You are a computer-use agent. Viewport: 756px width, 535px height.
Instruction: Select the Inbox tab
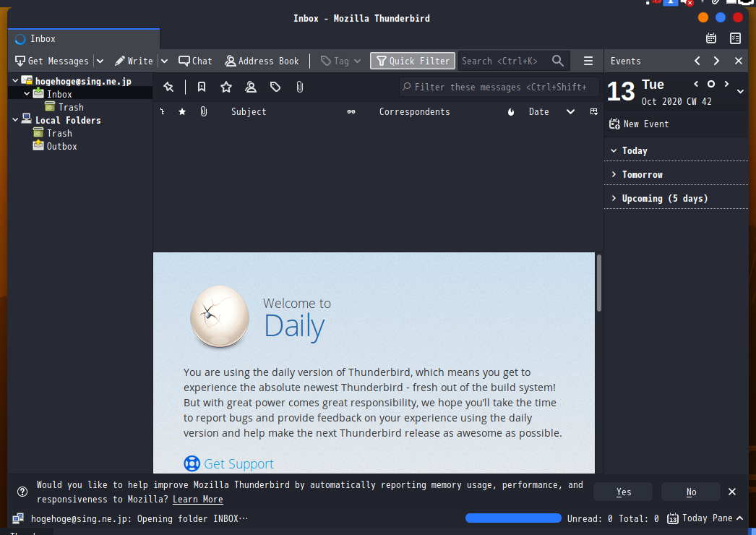(x=83, y=38)
